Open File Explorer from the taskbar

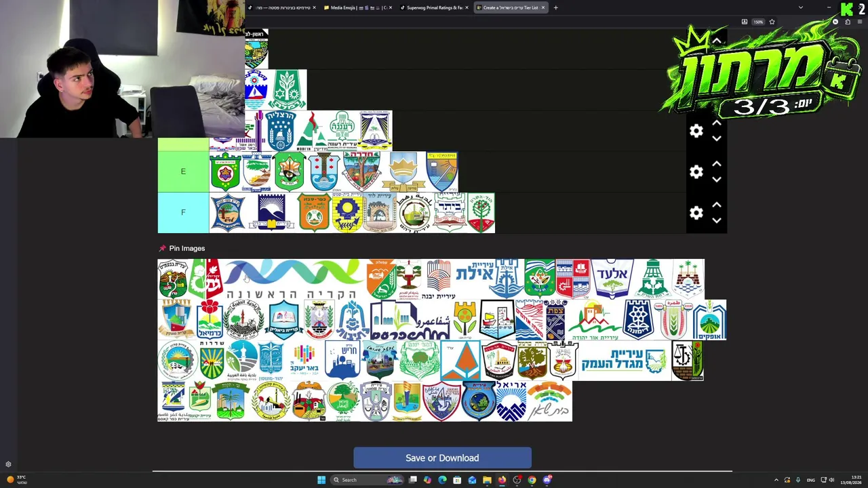(x=487, y=480)
